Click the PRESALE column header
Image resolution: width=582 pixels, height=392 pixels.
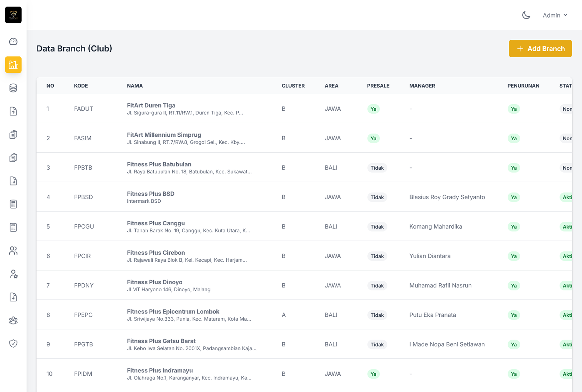(x=378, y=86)
